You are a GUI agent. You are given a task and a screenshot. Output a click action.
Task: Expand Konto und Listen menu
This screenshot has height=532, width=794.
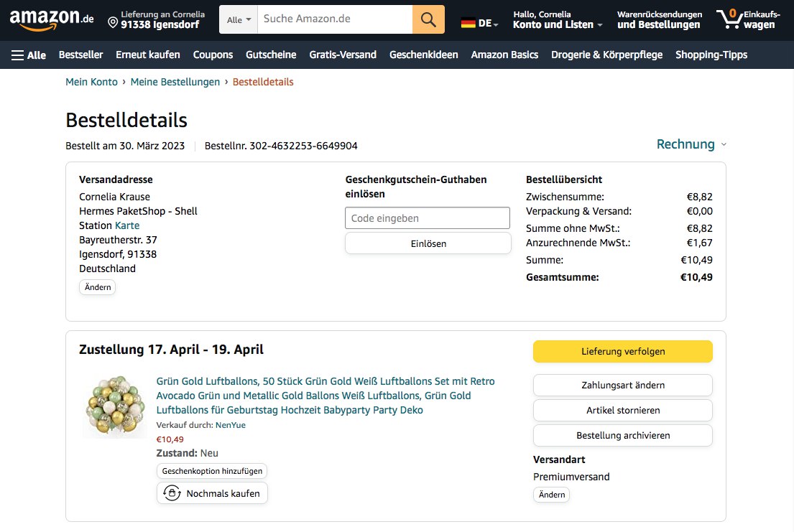(x=558, y=24)
